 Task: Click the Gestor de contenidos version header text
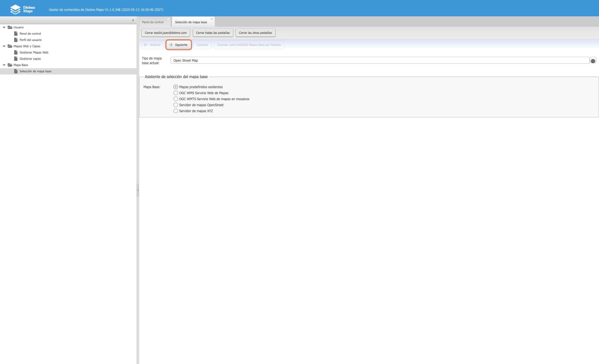(106, 10)
